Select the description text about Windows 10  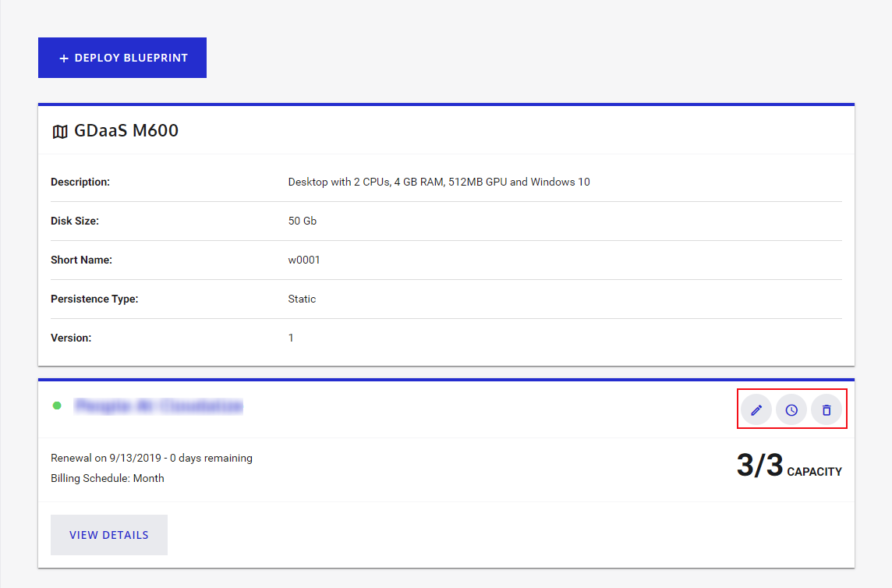tap(439, 182)
